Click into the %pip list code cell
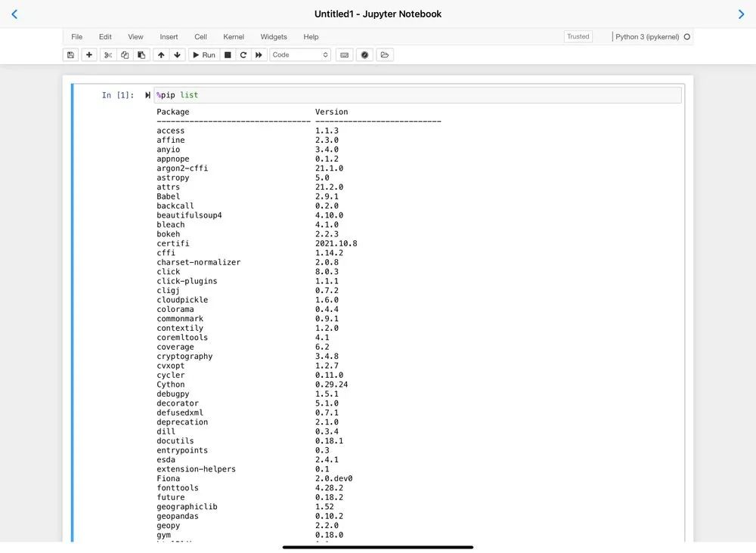Screen dimensions: 756x553 [416, 95]
